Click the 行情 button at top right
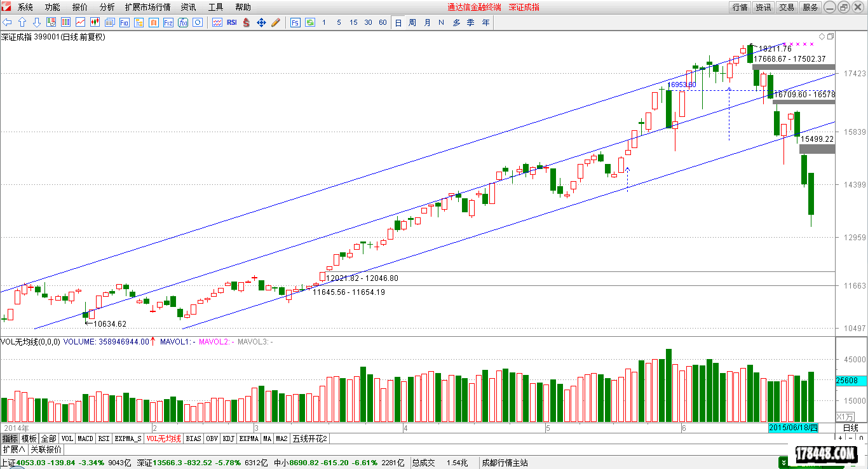The width and height of the screenshot is (868, 469). pyautogui.click(x=740, y=7)
